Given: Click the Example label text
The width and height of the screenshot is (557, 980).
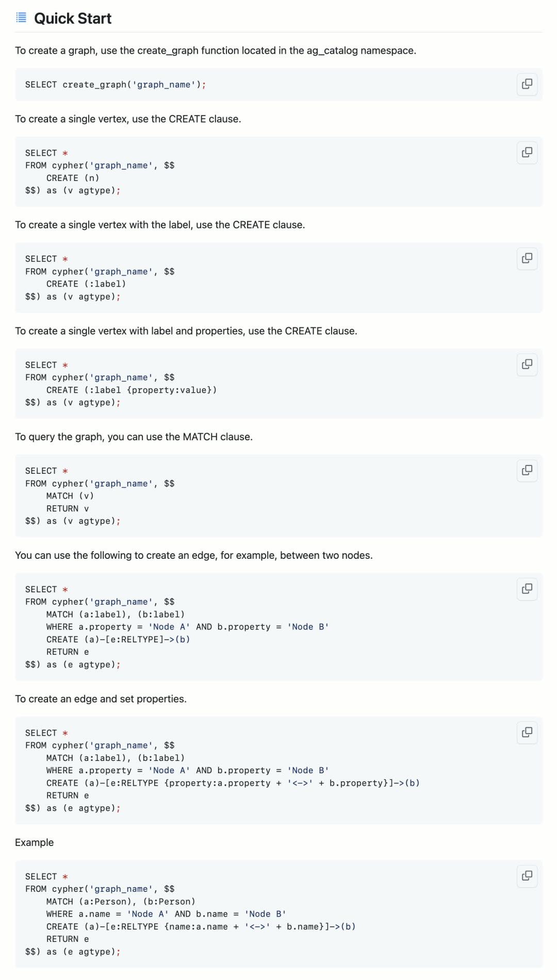Looking at the screenshot, I should pyautogui.click(x=34, y=842).
